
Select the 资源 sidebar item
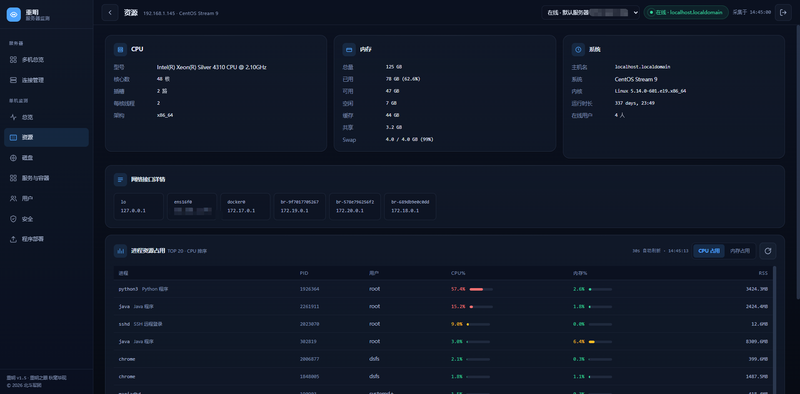tap(46, 137)
